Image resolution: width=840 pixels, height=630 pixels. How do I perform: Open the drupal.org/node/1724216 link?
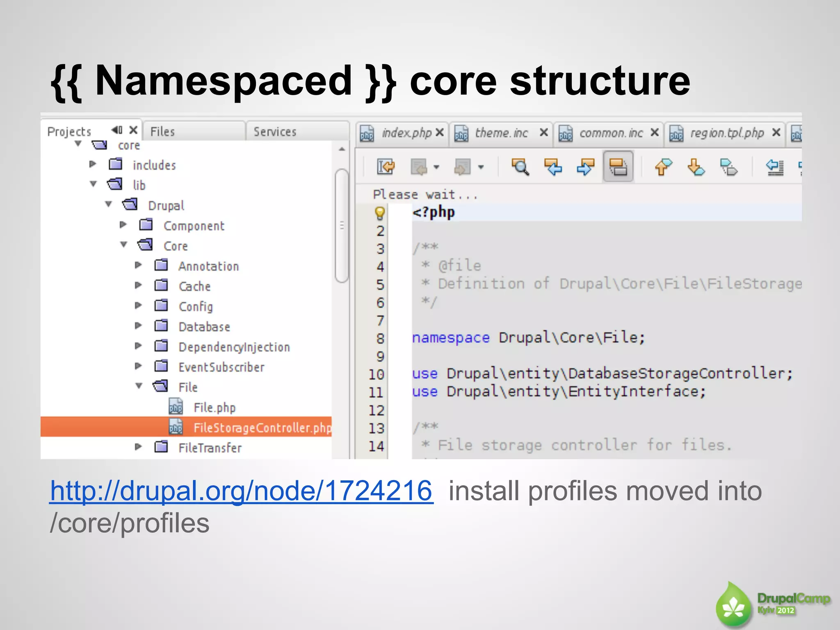(241, 491)
